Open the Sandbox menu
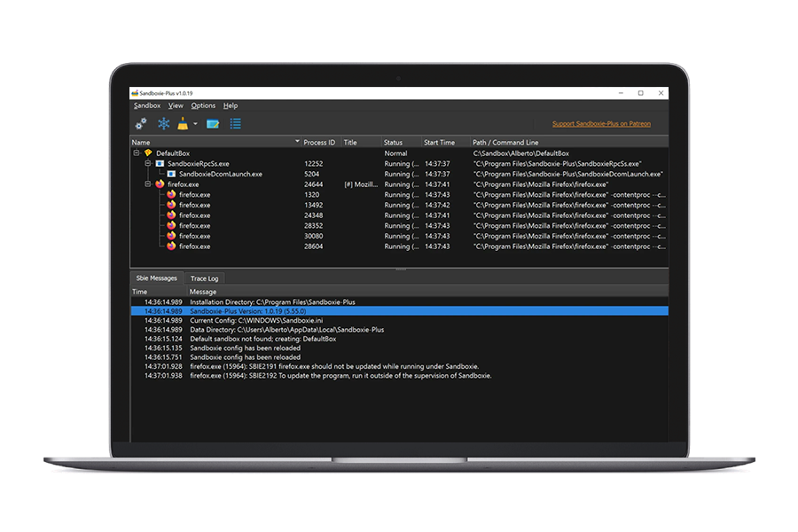Screen dimensions: 798x532 (147, 106)
